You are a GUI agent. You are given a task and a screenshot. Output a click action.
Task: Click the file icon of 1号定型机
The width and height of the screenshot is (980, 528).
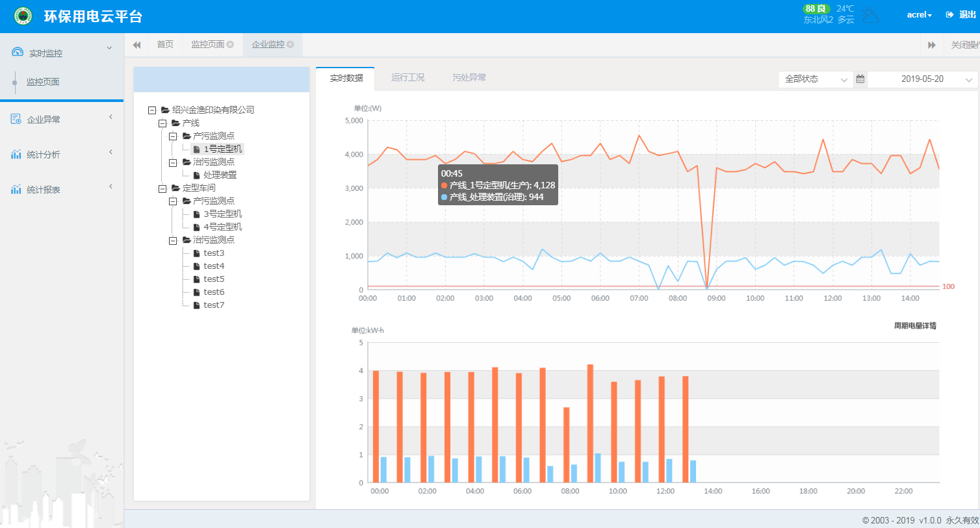[196, 149]
